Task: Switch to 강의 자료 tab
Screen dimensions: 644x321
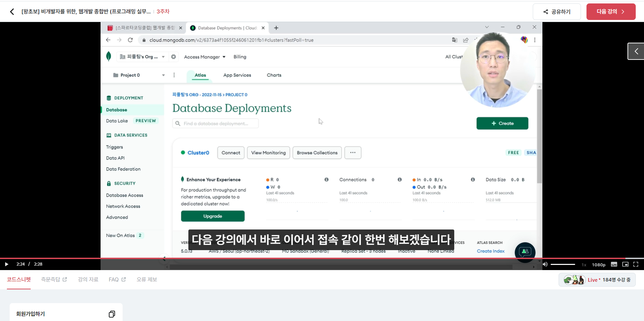Action: tap(88, 279)
